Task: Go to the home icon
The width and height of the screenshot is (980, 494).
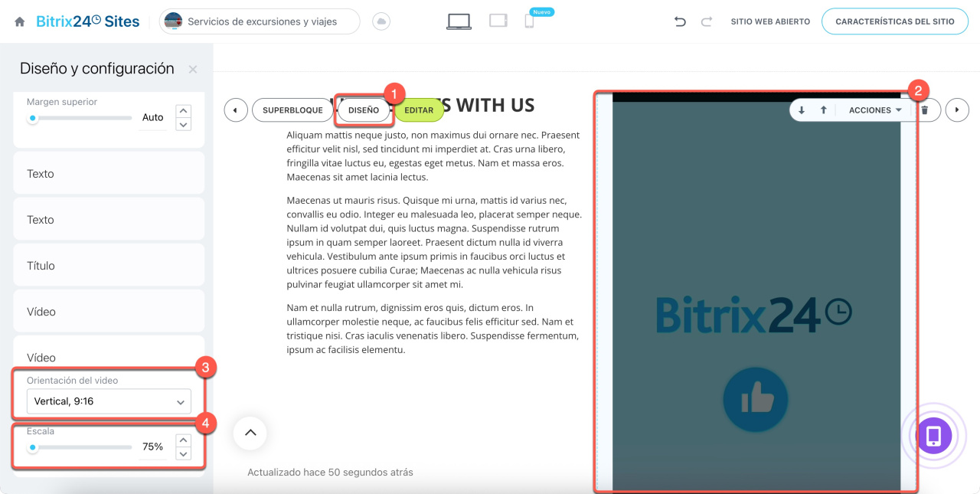Action: [20, 21]
